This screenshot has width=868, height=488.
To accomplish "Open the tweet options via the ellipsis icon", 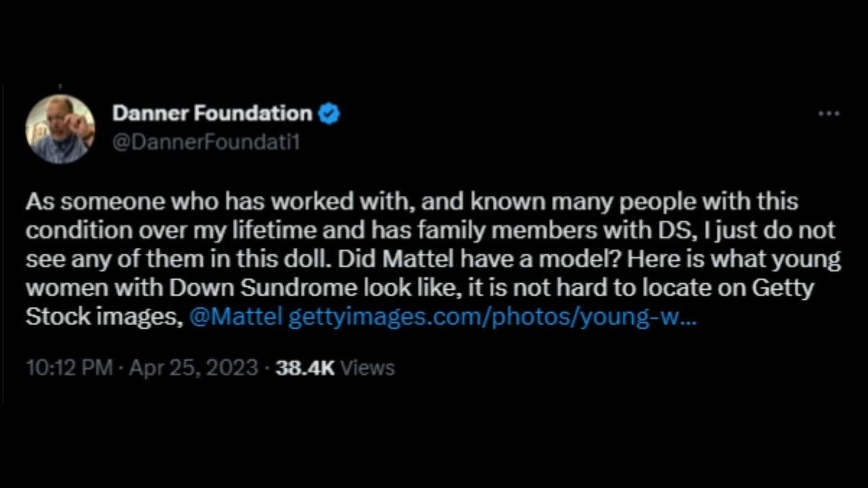I will coord(829,113).
